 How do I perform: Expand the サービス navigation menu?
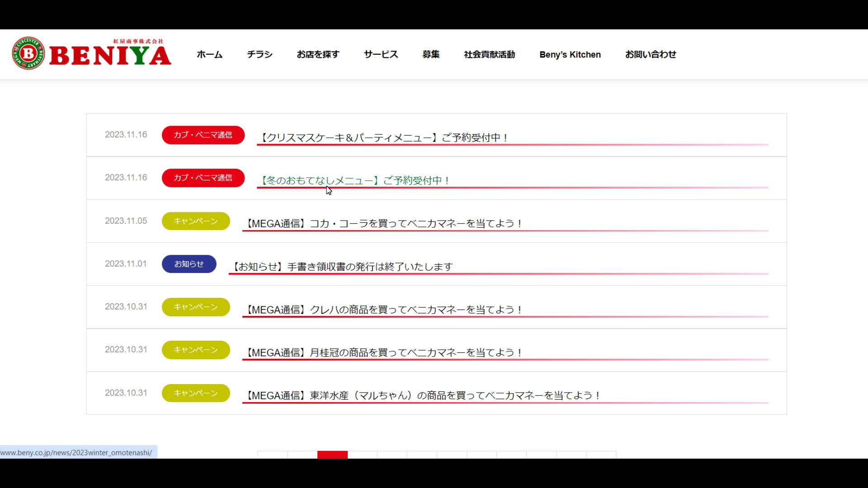coord(381,55)
